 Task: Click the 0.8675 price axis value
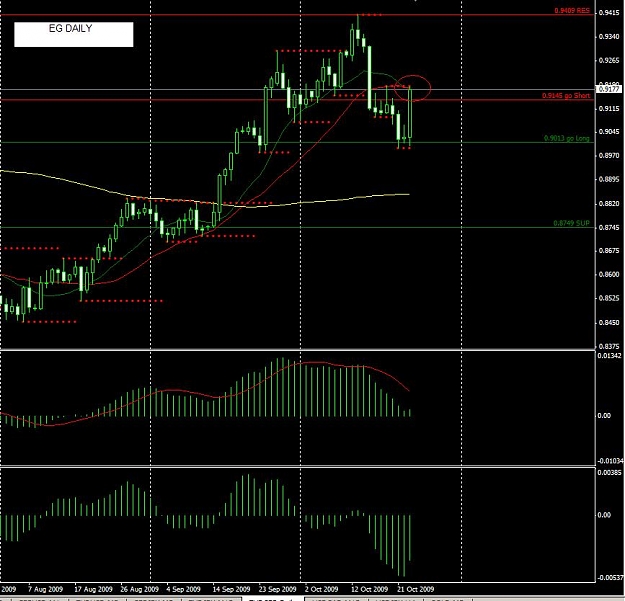(x=609, y=251)
